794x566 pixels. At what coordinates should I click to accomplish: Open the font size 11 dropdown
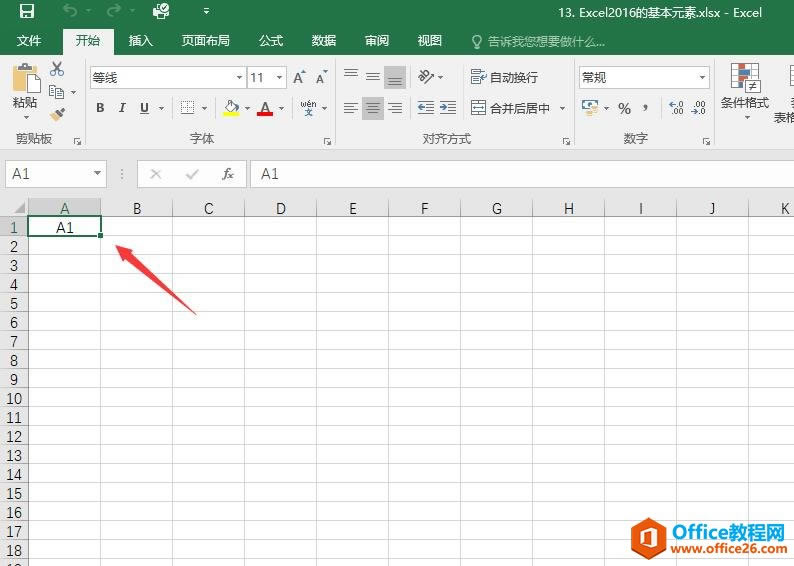(x=279, y=77)
